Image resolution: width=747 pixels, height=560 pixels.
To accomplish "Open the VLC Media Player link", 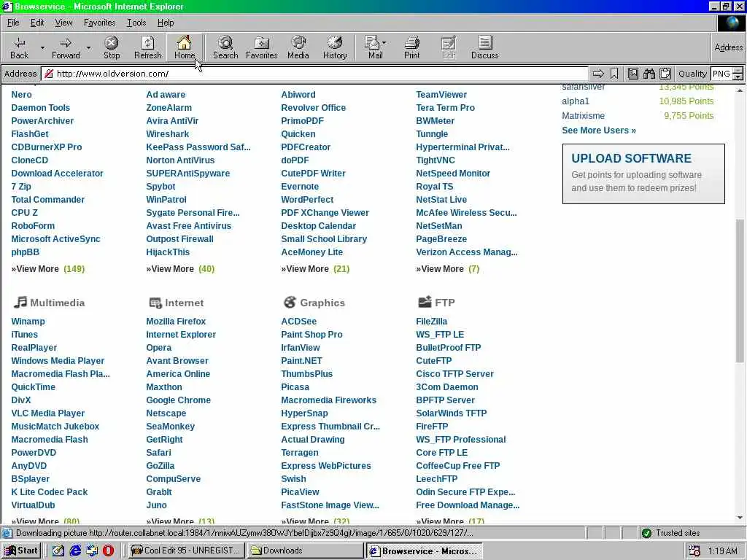I will click(x=47, y=413).
